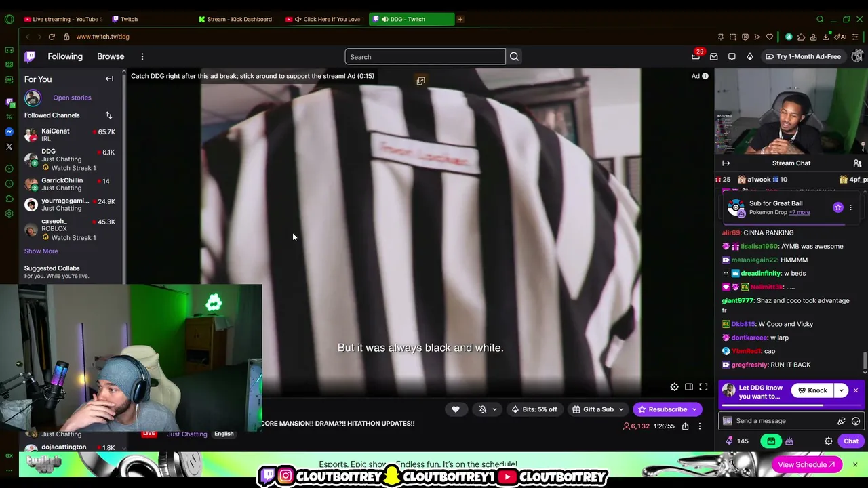Open the Twitch icon in the browser sidebar
868x488 pixels.
point(9,102)
